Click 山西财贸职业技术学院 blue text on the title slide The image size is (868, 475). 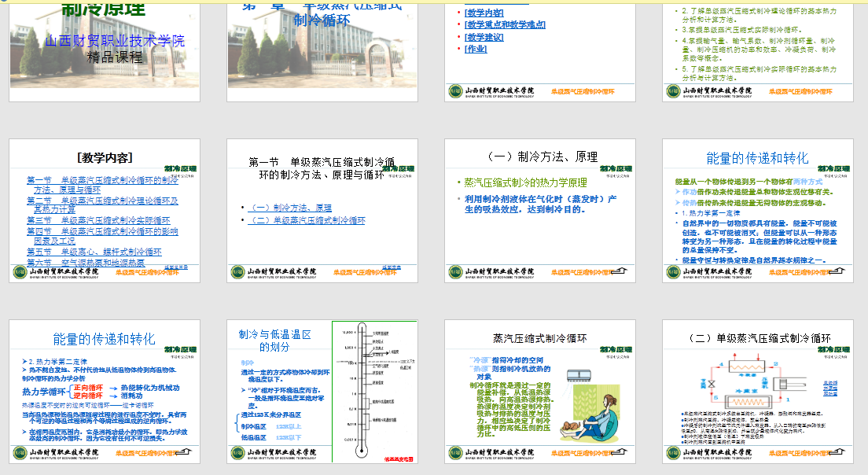coord(115,41)
